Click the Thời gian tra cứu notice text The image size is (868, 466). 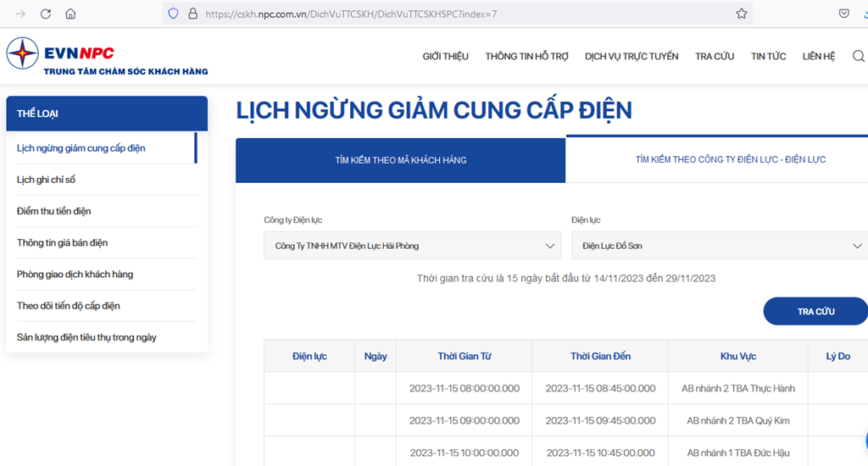pos(565,278)
